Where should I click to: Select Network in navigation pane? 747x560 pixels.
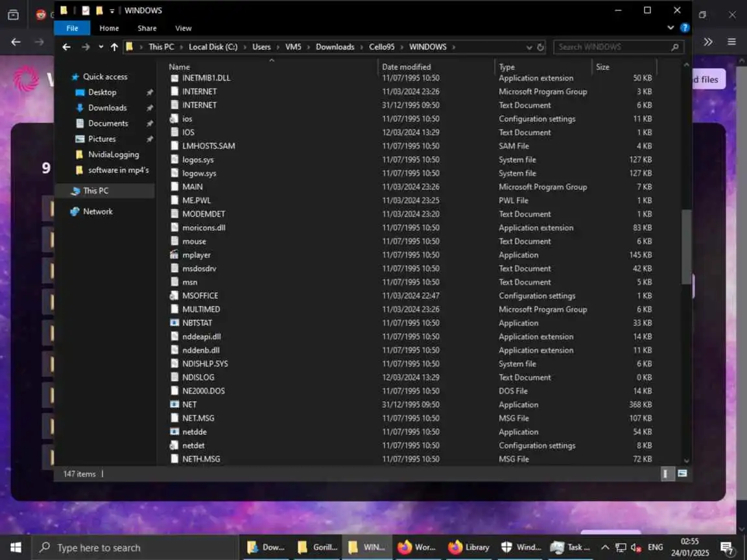click(x=98, y=211)
